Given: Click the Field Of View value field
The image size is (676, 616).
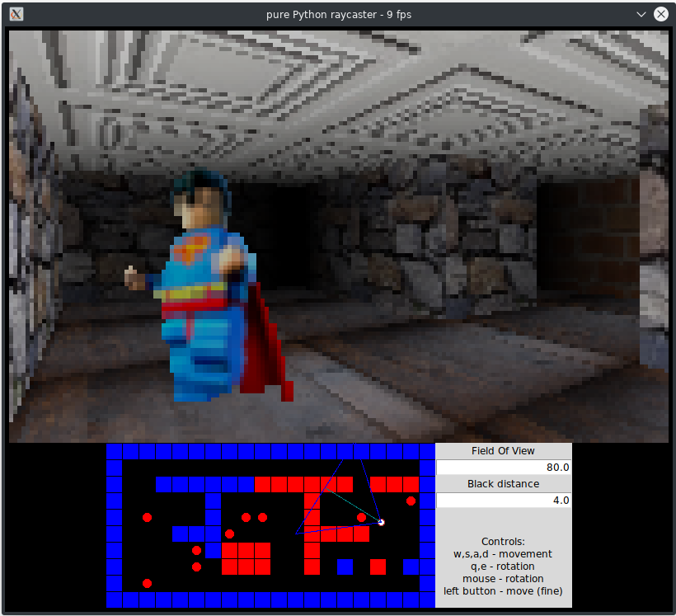Looking at the screenshot, I should click(504, 468).
